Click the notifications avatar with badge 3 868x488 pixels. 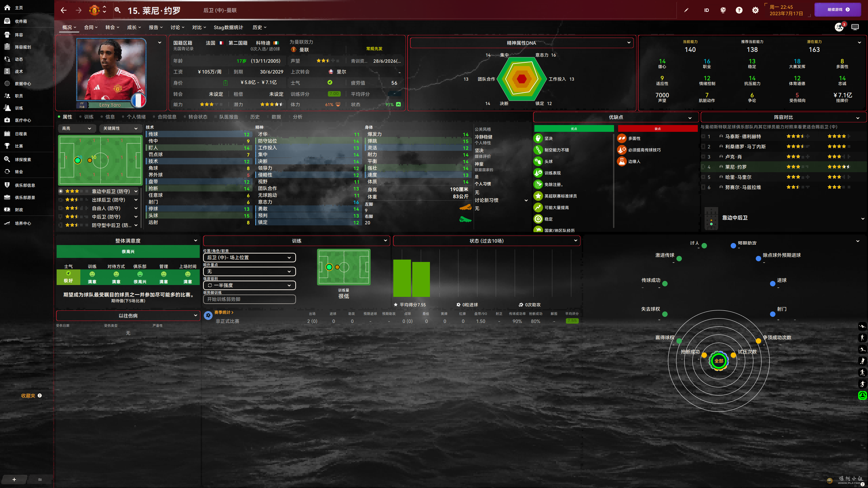(x=840, y=27)
